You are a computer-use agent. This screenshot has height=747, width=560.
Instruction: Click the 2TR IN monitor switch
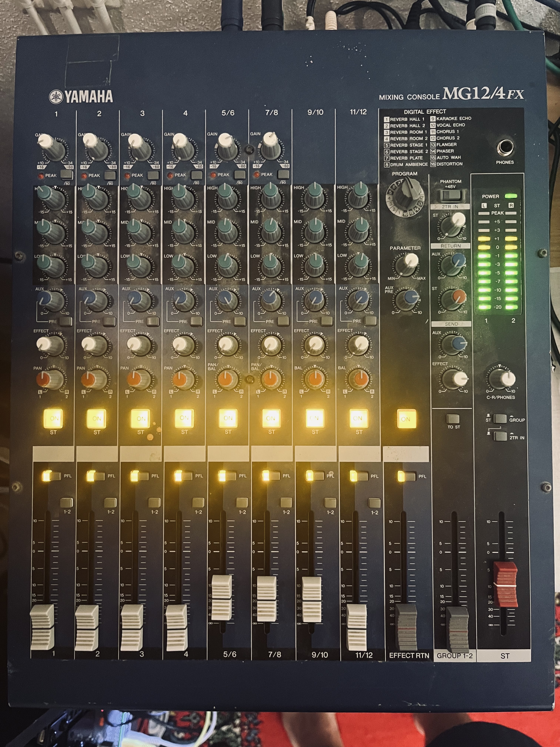click(500, 436)
